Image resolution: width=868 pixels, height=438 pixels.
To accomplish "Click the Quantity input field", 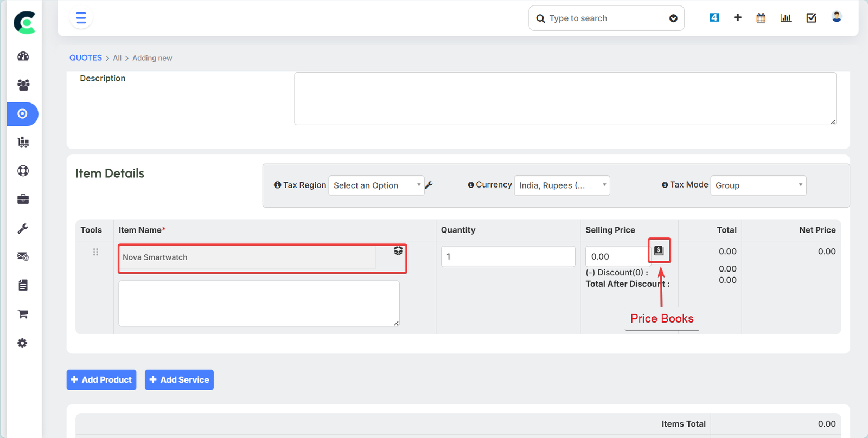I will click(x=508, y=256).
